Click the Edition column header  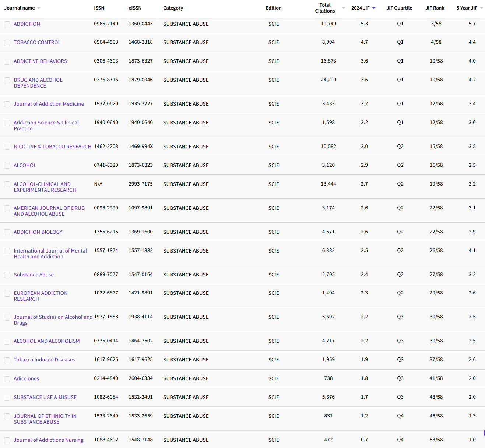[274, 8]
